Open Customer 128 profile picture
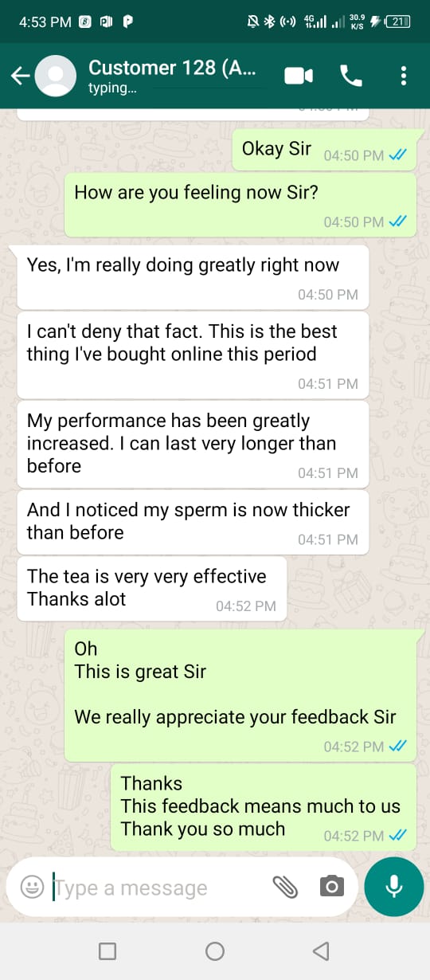 tap(56, 76)
